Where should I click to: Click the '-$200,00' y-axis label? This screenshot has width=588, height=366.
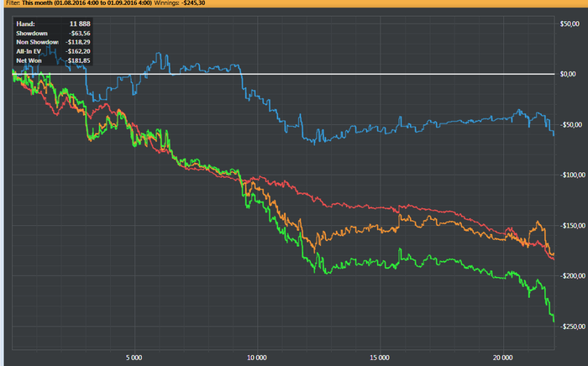point(573,276)
